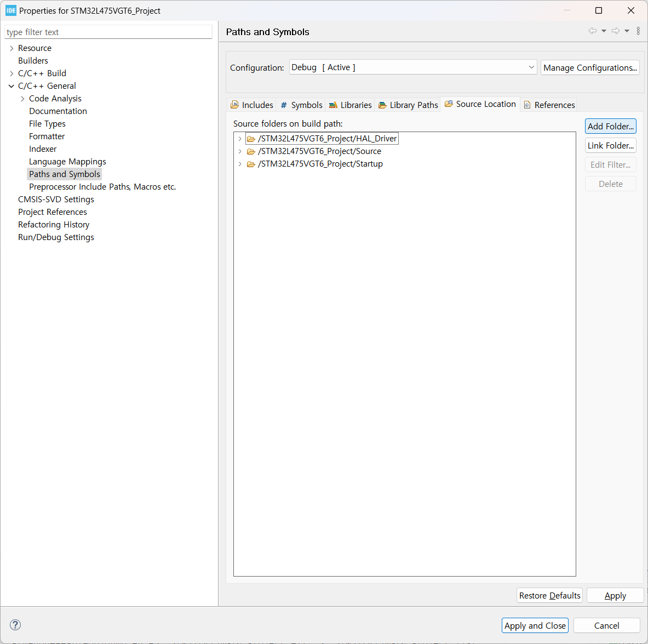Screen dimensions: 648x644
Task: Click the forward navigation arrow icon
Action: (615, 31)
